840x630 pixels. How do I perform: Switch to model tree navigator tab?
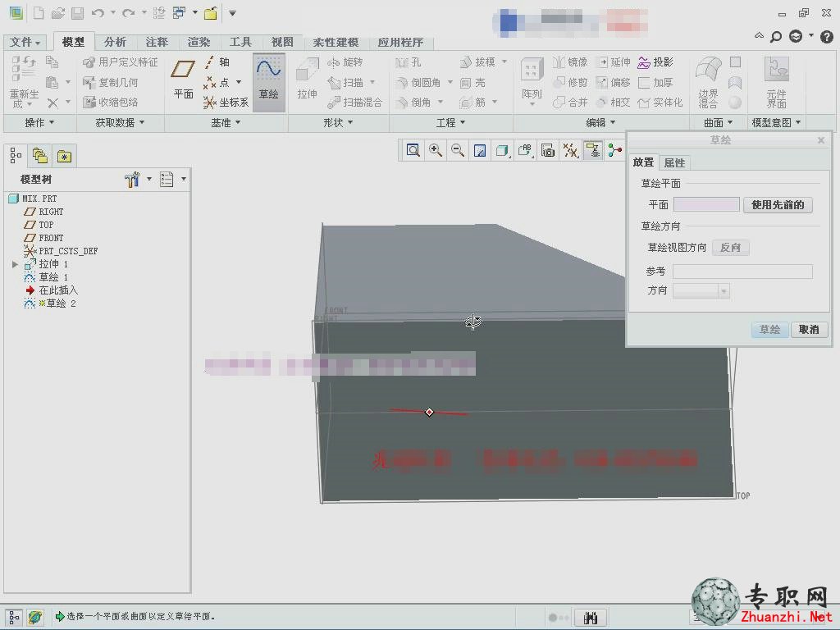(x=16, y=156)
